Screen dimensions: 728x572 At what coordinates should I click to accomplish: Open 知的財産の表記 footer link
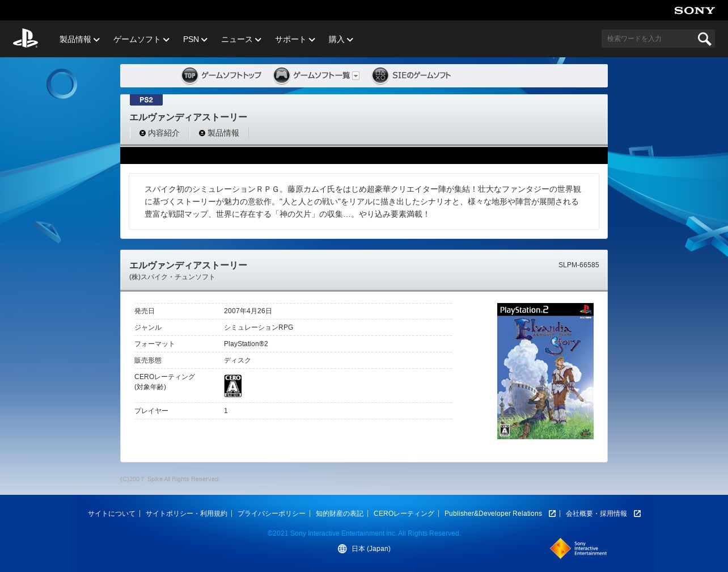click(340, 514)
